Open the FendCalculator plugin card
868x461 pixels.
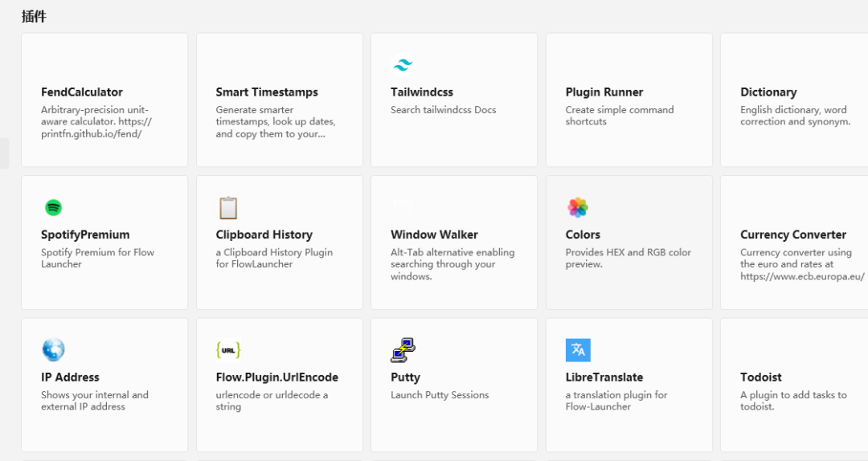click(104, 100)
